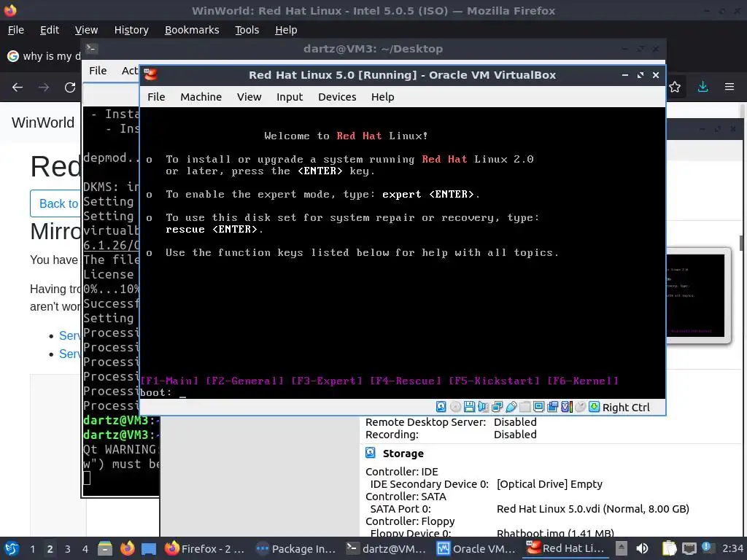Open the Machine menu in VirtualBox VM window
This screenshot has width=747, height=560.
coord(201,97)
